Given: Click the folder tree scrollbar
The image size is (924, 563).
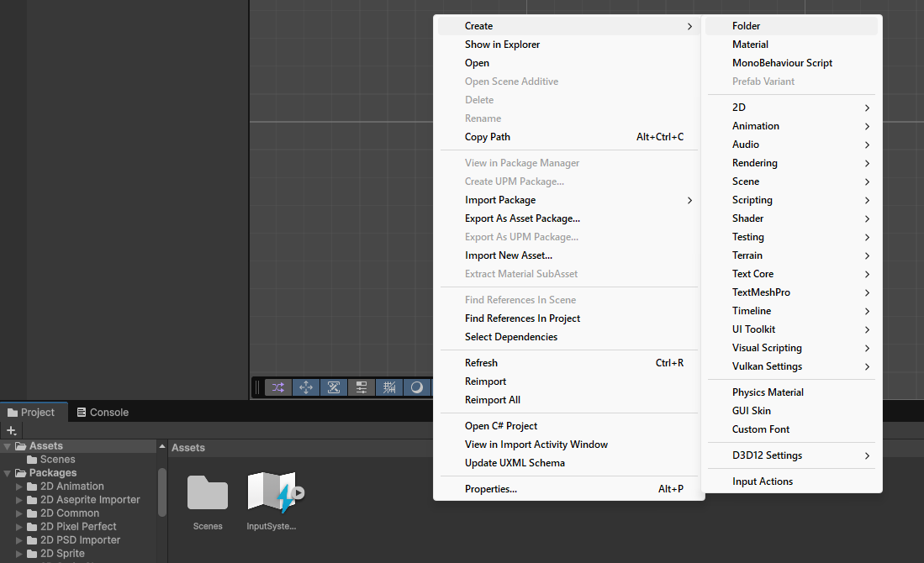Looking at the screenshot, I should click(162, 492).
